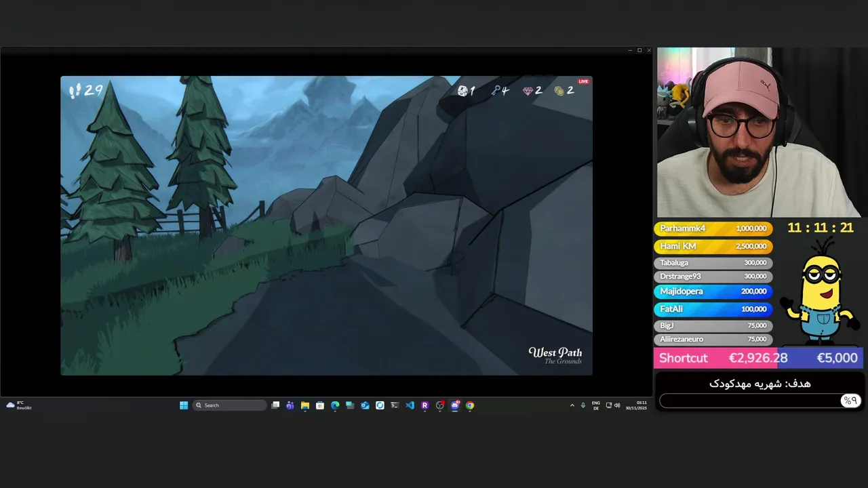
Task: Click the blue key counter icon
Action: (x=496, y=91)
